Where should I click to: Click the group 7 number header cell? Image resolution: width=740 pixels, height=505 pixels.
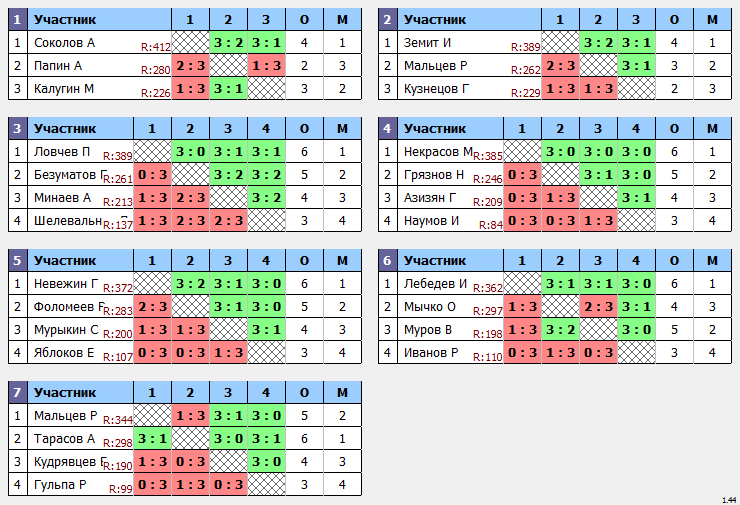(17, 393)
